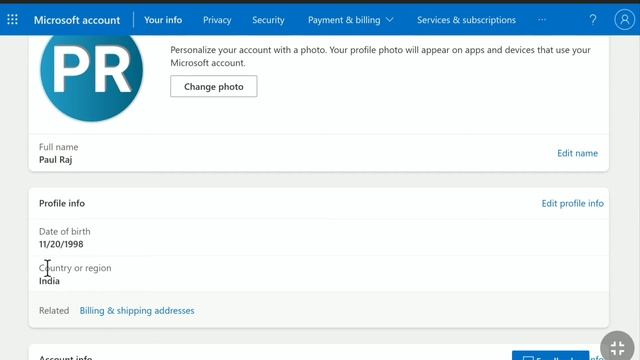Click the country value India

coord(49,281)
